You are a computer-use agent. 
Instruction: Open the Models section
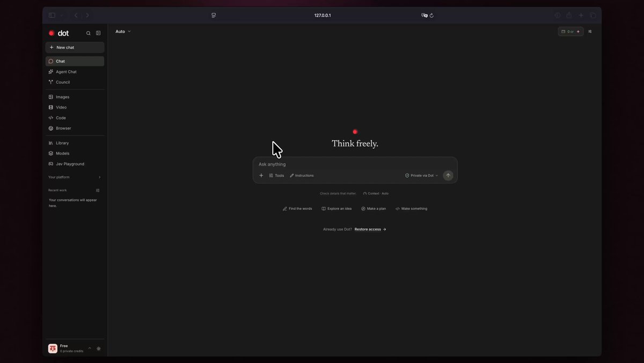tap(75, 154)
